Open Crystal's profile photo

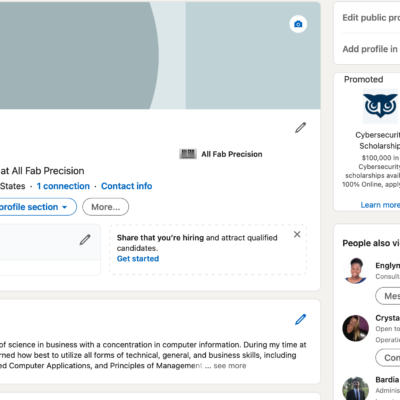point(355,328)
